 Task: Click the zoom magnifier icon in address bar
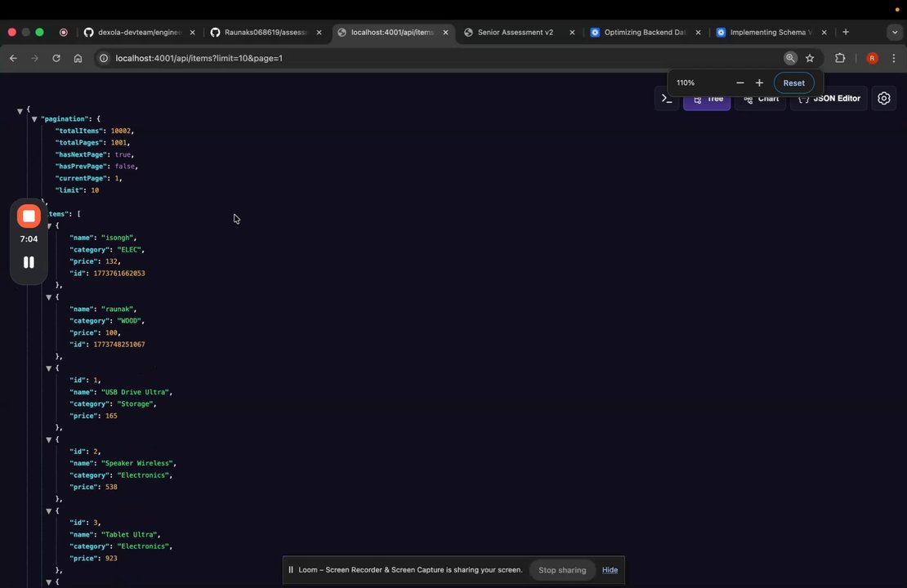coord(790,58)
